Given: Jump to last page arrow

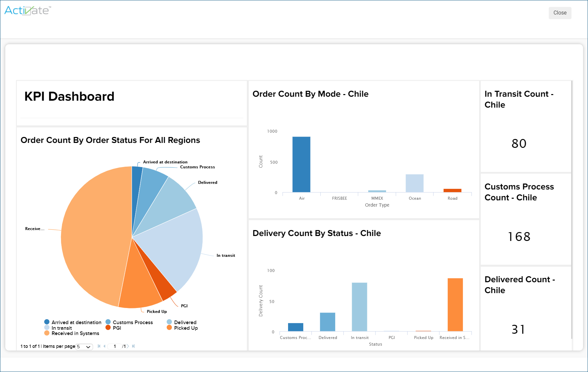Looking at the screenshot, I should 133,346.
